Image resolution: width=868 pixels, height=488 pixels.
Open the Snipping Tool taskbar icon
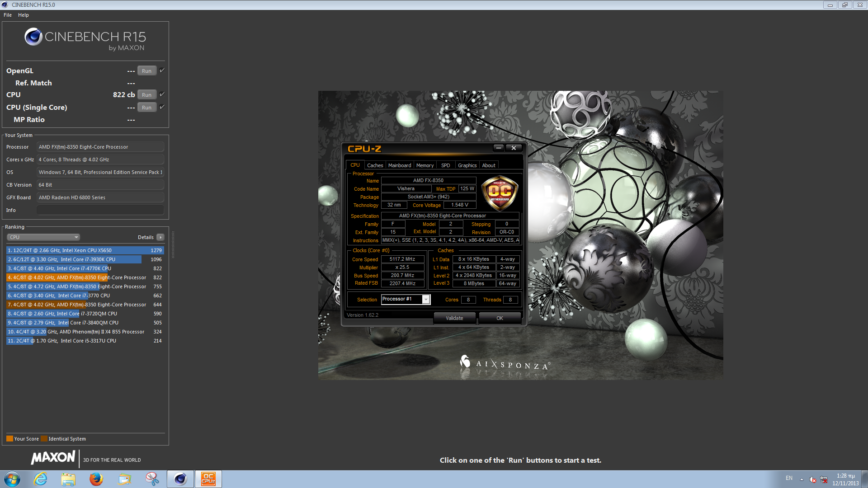coord(152,479)
